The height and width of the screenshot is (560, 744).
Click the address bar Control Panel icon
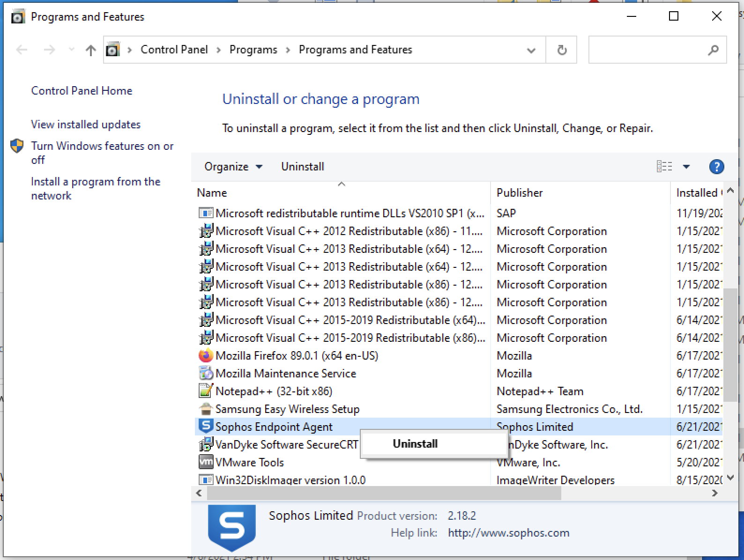pyautogui.click(x=113, y=50)
